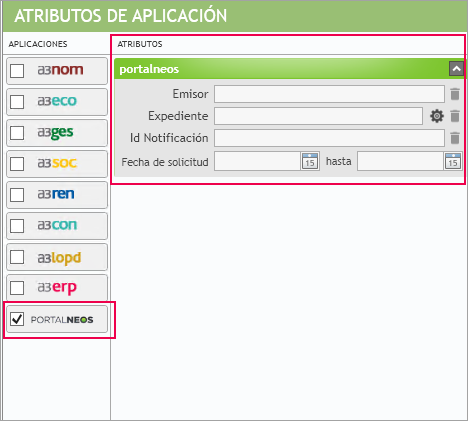Click the a3erp application logo
Screen dimensions: 468x421
coord(57,288)
